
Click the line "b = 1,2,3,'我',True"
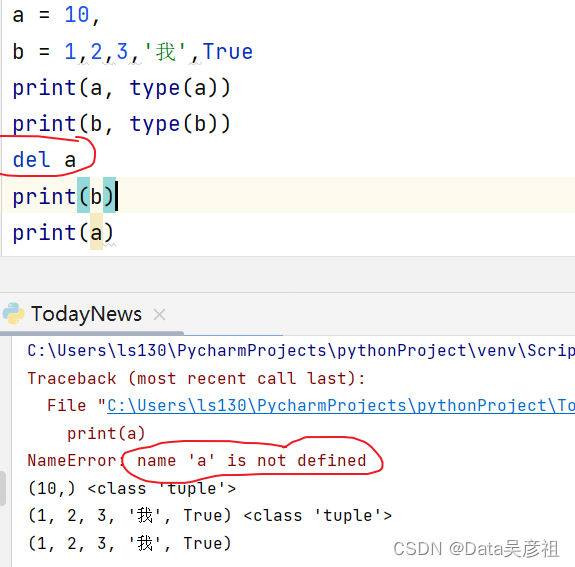coord(133,51)
